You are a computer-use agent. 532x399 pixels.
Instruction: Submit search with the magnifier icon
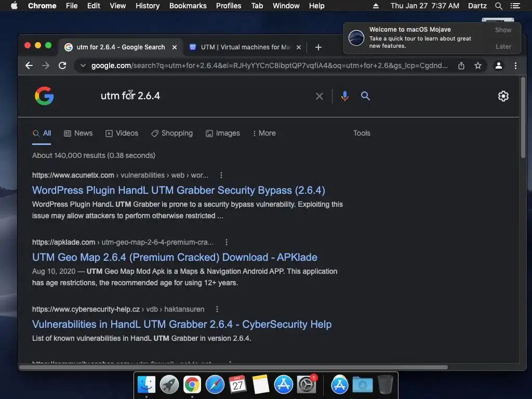[365, 96]
